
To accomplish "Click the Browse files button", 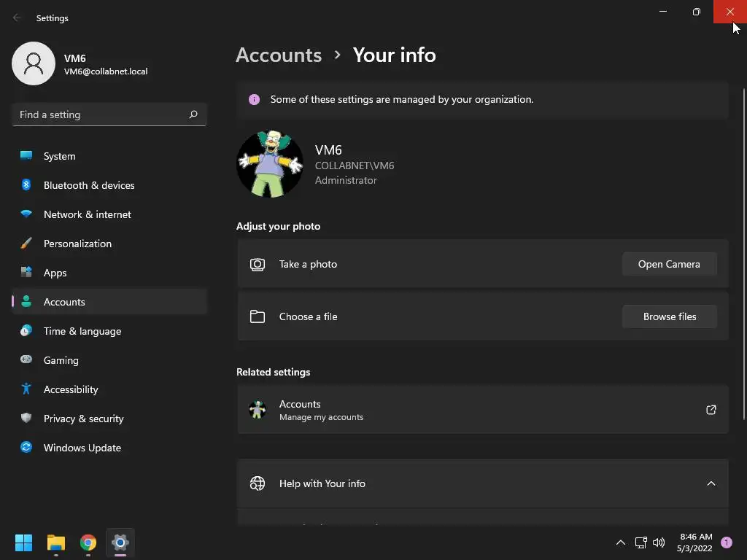I will (x=670, y=316).
